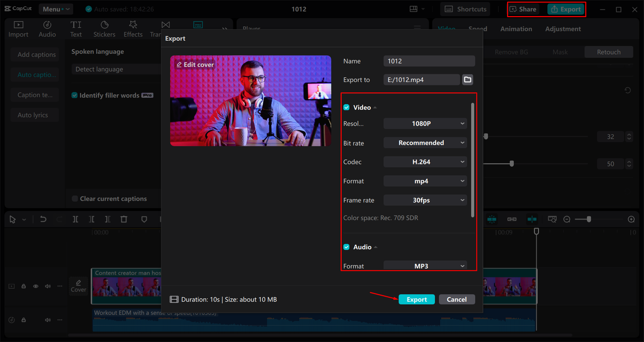This screenshot has height=342, width=644.
Task: Select the Mask sub-tab
Action: [x=560, y=52]
